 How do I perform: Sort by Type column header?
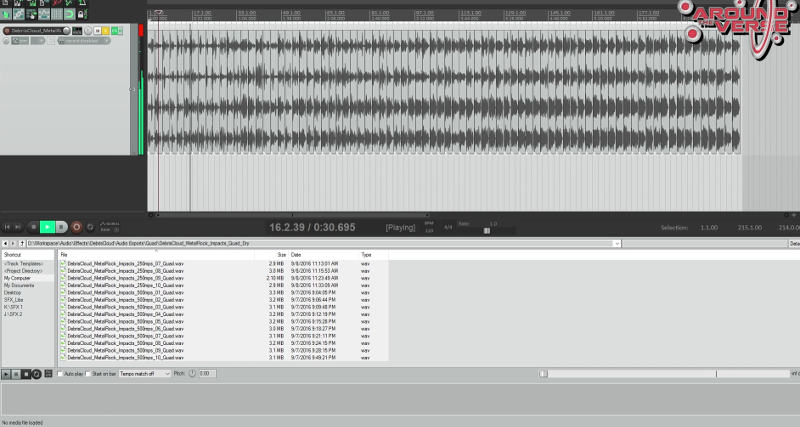click(x=373, y=254)
